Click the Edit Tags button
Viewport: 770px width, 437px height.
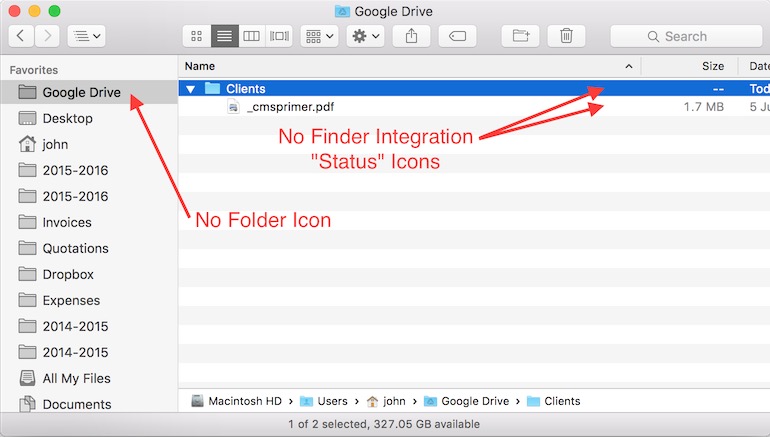pyautogui.click(x=457, y=36)
